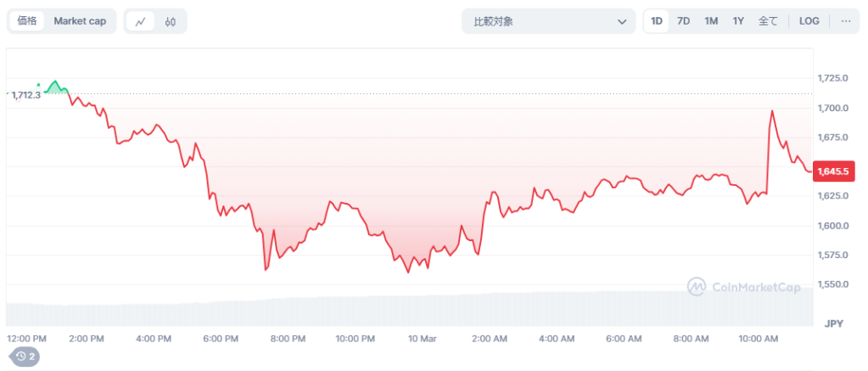Show the 全て full history range
This screenshot has height=371, width=868.
click(x=768, y=21)
